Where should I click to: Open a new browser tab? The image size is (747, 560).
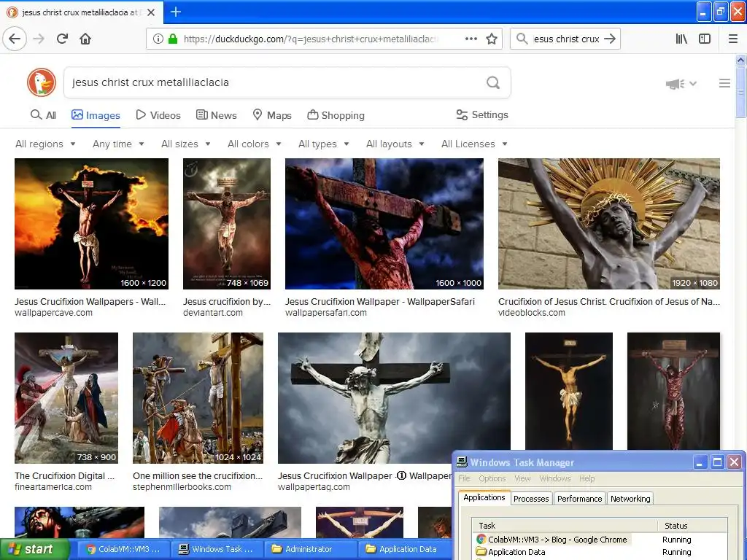pyautogui.click(x=175, y=12)
